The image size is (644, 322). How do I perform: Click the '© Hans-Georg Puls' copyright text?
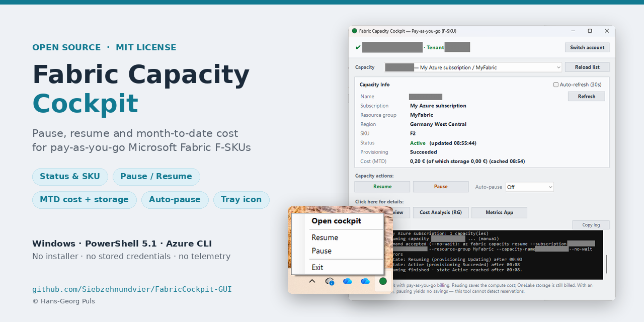point(64,301)
